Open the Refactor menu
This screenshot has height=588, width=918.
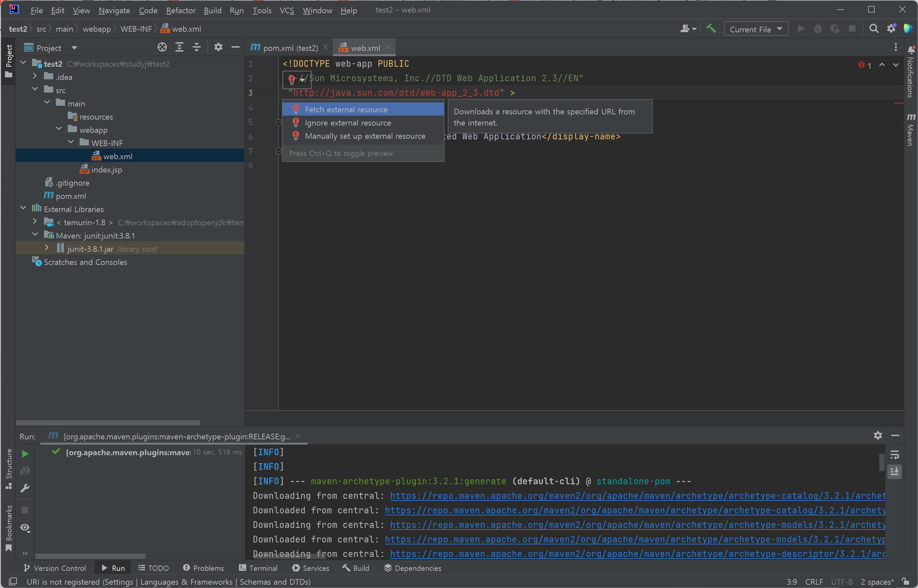click(x=181, y=10)
